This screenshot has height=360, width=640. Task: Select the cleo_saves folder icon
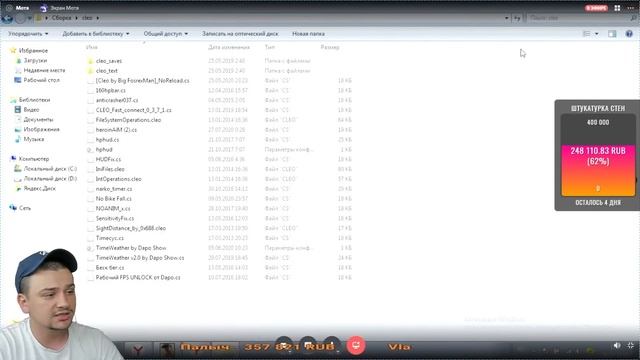coord(91,61)
